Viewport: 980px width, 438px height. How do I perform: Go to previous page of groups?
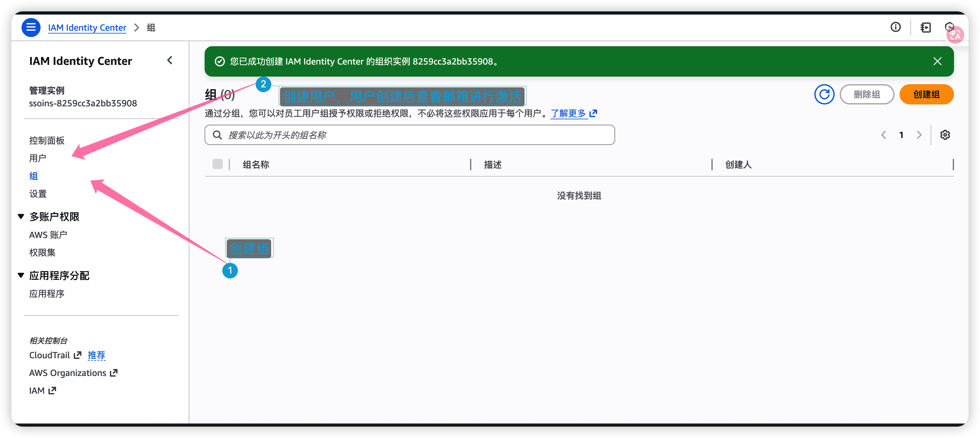[883, 135]
